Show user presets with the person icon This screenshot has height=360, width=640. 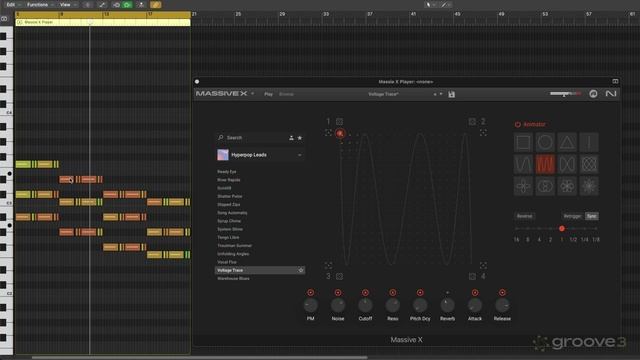click(x=291, y=138)
